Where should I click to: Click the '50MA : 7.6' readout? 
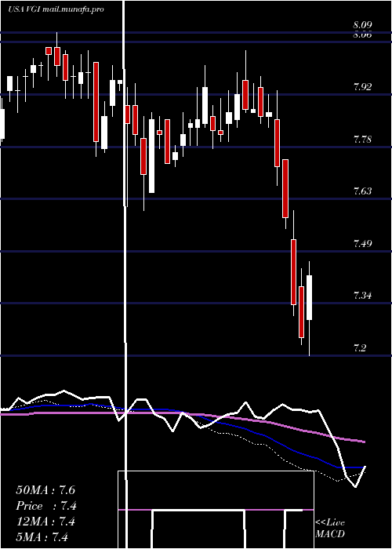[x=45, y=490]
